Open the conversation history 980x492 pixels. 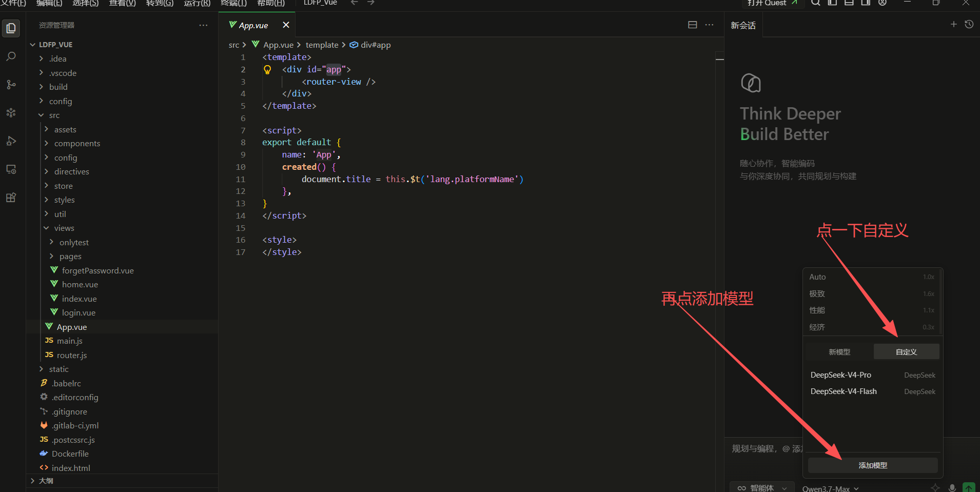point(969,24)
